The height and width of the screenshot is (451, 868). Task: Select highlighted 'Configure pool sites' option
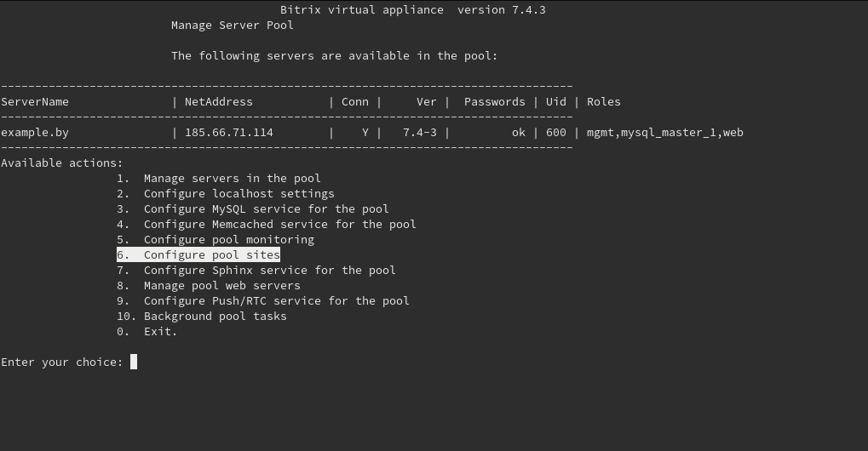(x=211, y=255)
